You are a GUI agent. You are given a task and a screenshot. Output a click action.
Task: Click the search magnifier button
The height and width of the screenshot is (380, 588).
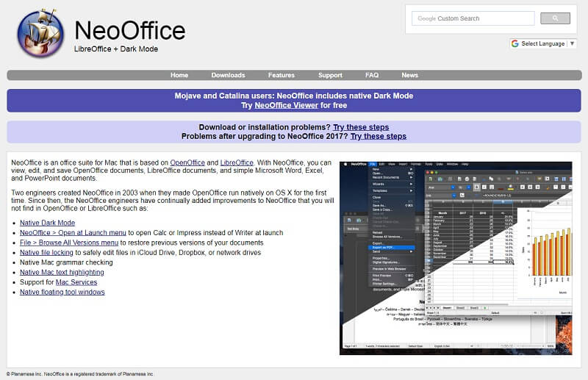(x=555, y=18)
